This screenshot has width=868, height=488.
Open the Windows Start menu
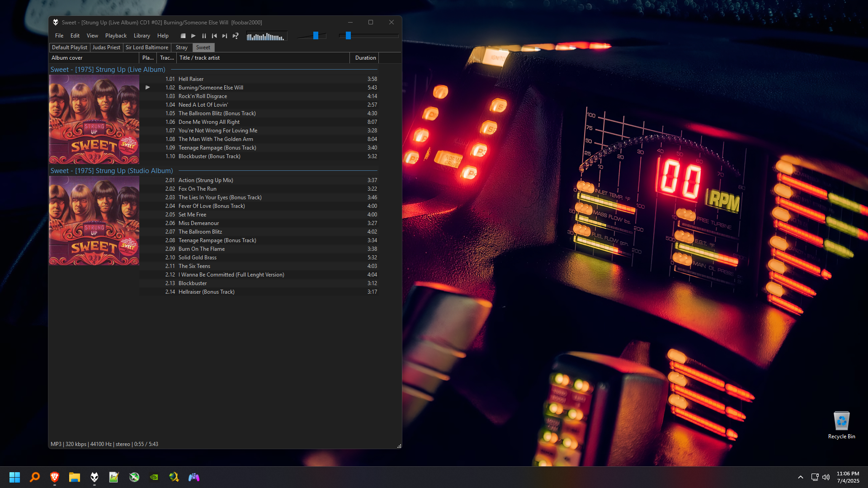(x=14, y=477)
